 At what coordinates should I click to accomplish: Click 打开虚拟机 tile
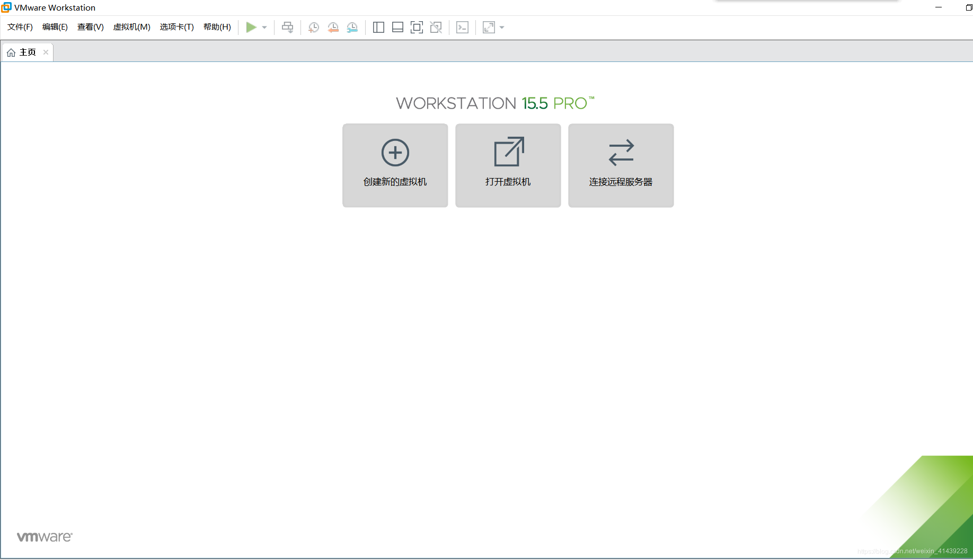[x=508, y=165]
